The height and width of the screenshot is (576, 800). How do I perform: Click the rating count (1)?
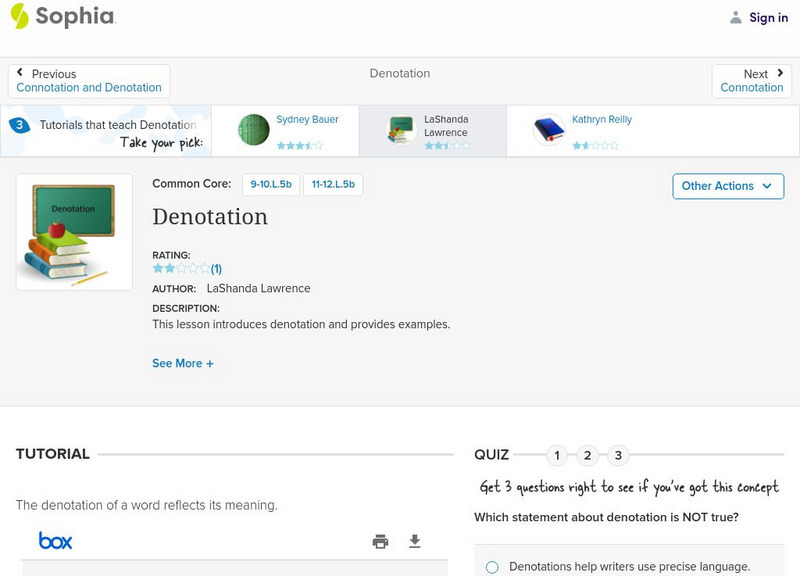216,269
